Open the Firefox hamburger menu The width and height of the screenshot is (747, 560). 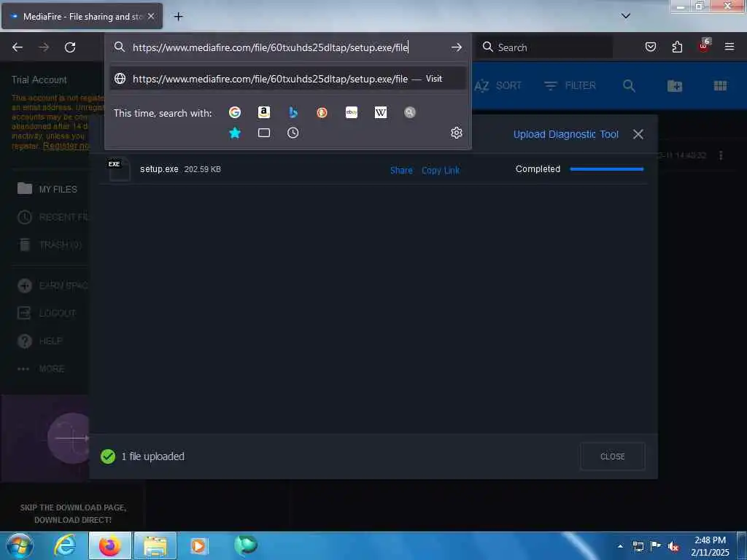729,47
